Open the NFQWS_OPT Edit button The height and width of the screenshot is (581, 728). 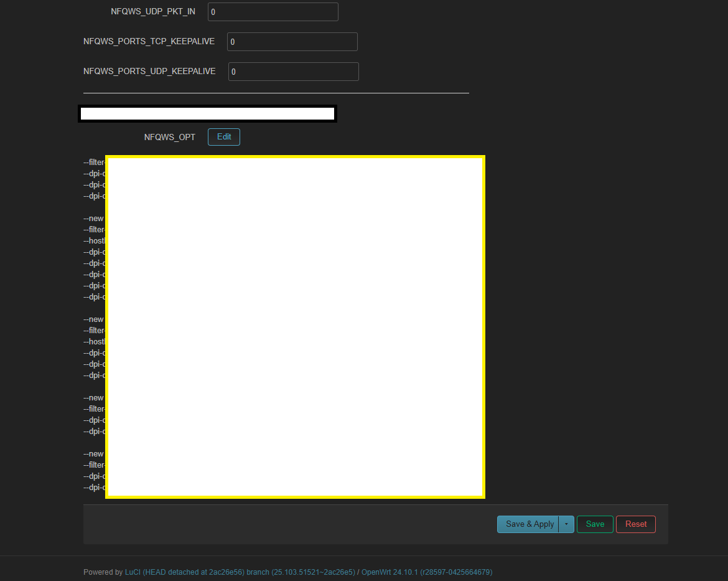click(224, 137)
